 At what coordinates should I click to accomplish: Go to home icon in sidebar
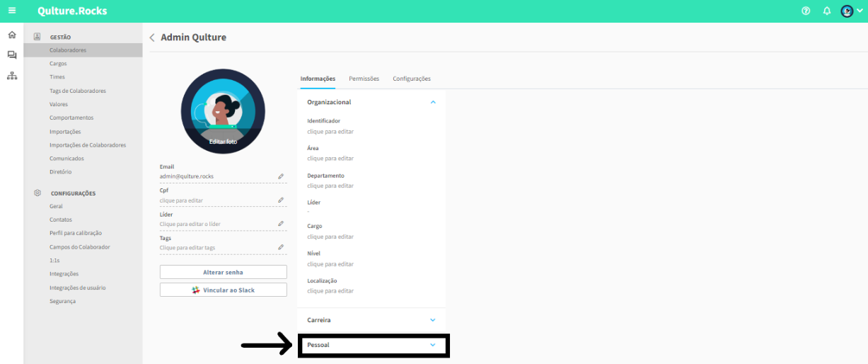pos(11,35)
